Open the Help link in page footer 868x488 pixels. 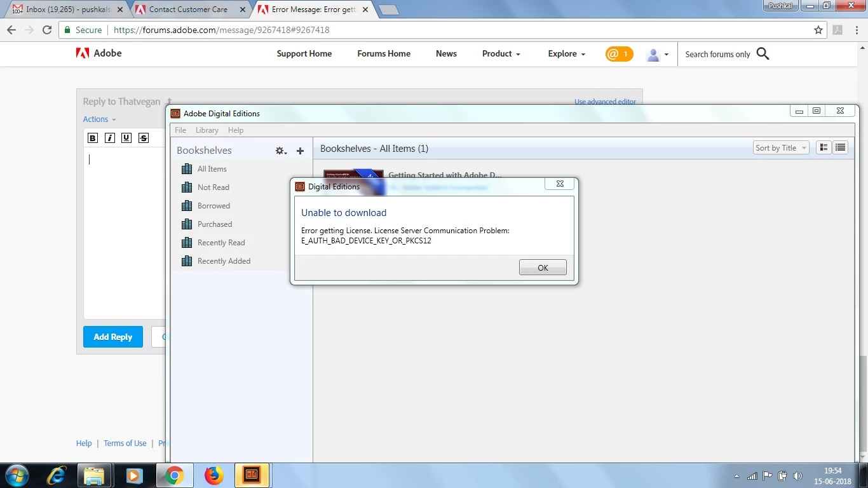[84, 444]
